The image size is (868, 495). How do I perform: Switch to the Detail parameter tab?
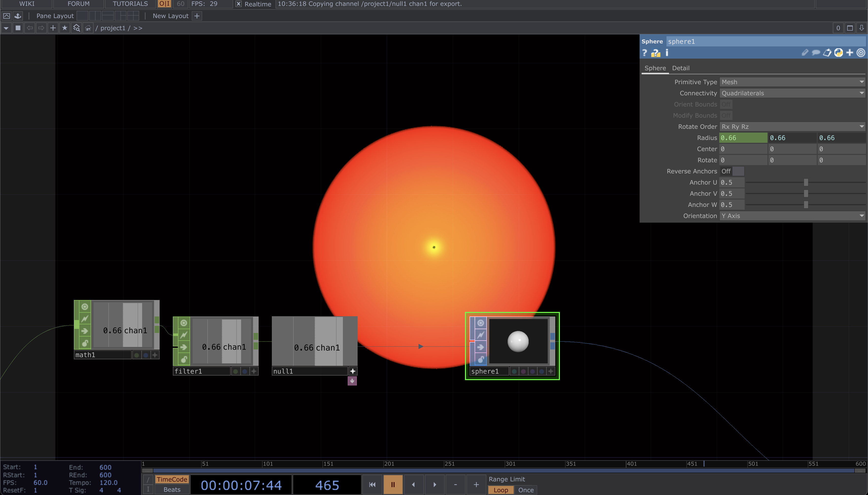point(680,68)
